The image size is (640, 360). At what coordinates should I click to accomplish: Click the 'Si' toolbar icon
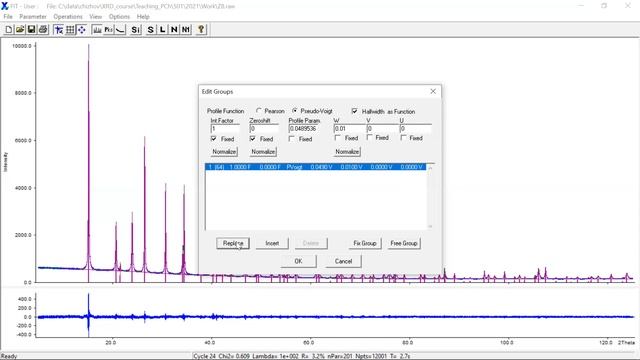(136, 29)
